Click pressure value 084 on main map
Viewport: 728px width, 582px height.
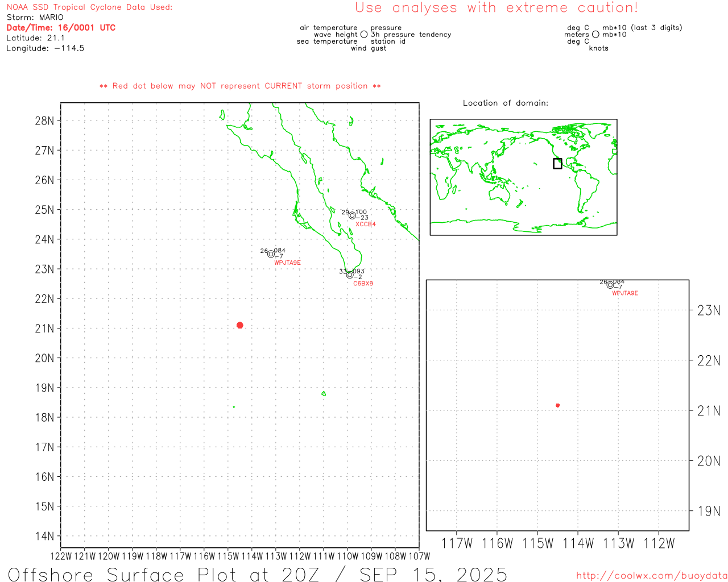coord(280,251)
